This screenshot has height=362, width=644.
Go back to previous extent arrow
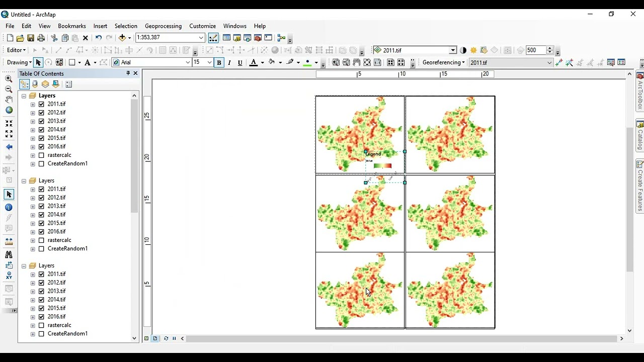(9, 147)
